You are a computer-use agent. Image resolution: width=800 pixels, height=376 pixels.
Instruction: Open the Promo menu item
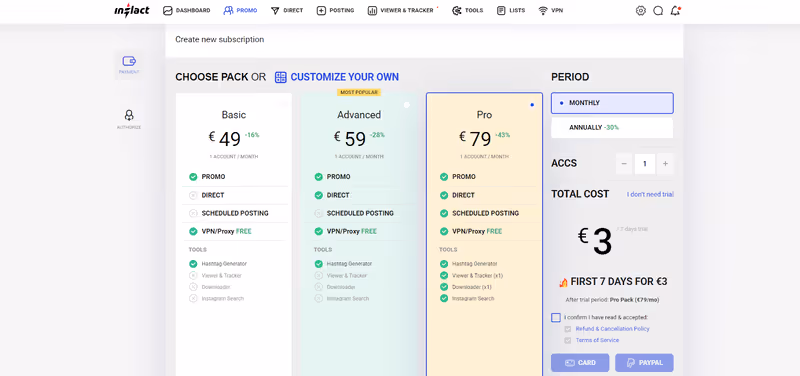tap(240, 10)
